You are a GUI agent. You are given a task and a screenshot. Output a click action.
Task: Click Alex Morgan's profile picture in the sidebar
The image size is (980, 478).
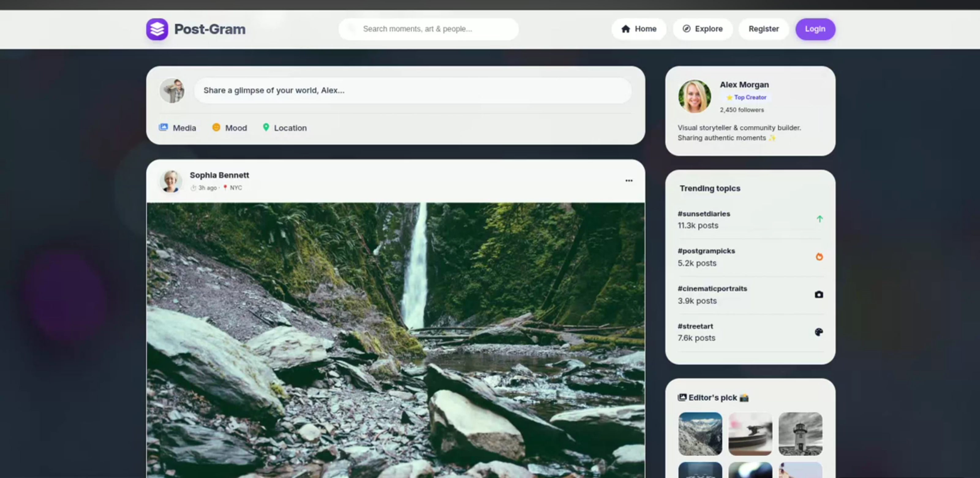[x=694, y=96]
